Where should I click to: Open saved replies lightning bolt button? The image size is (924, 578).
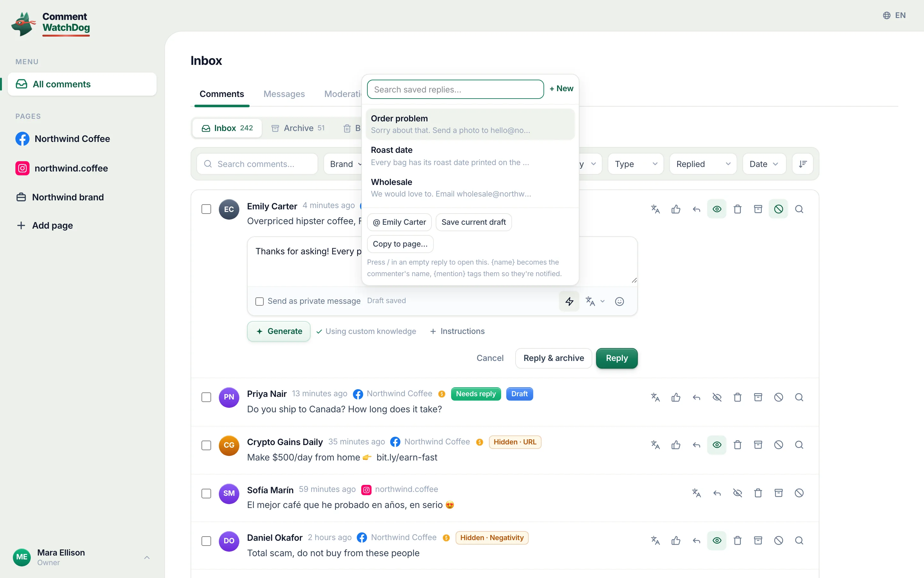coord(569,301)
